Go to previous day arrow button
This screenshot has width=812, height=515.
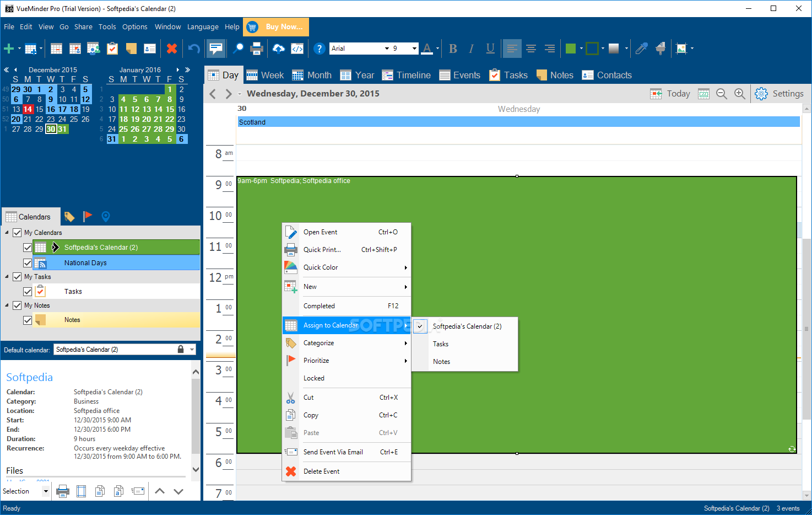213,94
